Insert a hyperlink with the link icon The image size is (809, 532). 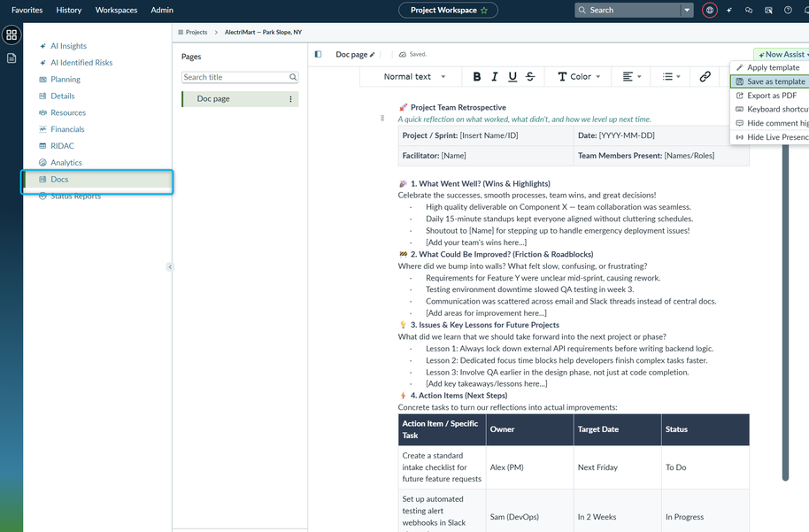pos(705,77)
